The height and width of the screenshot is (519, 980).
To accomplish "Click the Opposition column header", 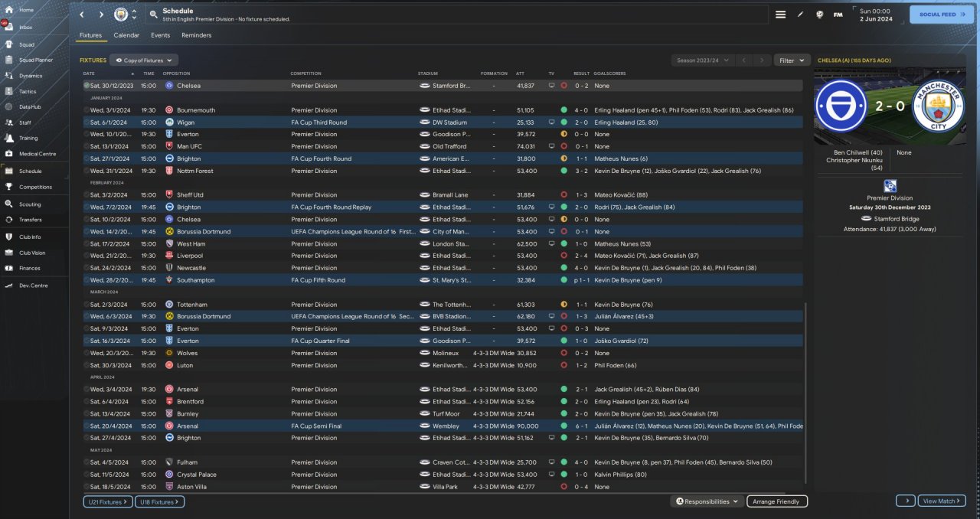I will (176, 73).
